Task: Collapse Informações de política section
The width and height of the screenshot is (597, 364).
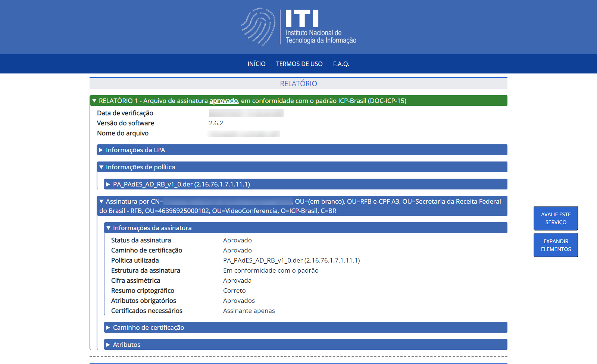Action: pos(302,167)
